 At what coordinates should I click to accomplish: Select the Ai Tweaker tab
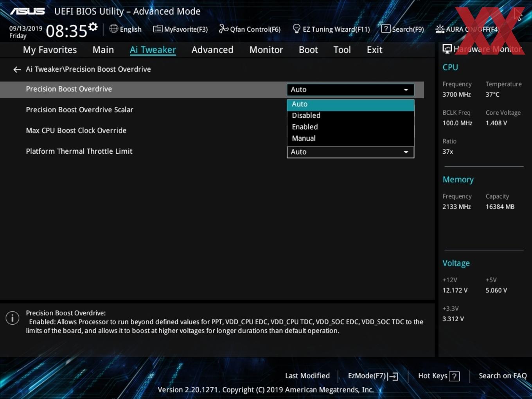tap(153, 50)
